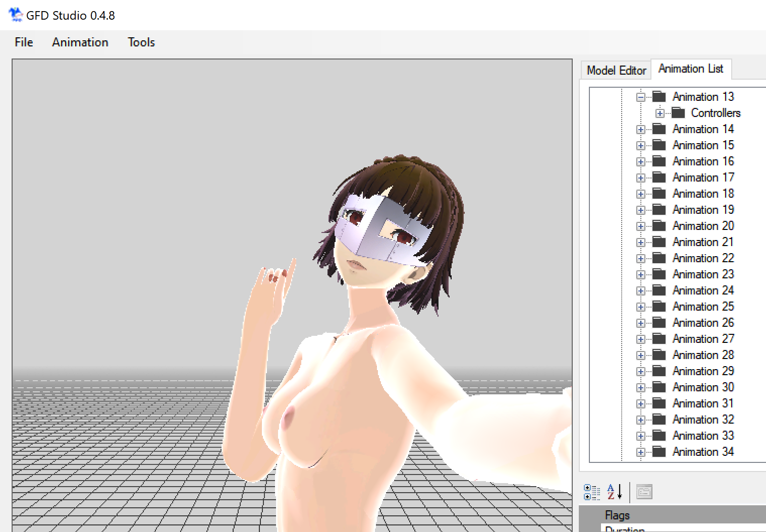Click the Animation 13 folder icon

coord(659,96)
